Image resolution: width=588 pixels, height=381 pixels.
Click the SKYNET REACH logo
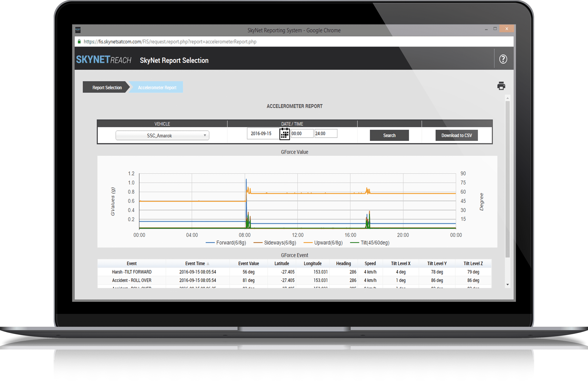104,60
